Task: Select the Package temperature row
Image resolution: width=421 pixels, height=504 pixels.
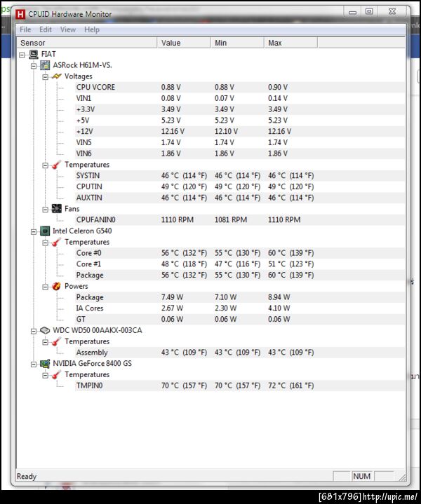Action: [240, 275]
